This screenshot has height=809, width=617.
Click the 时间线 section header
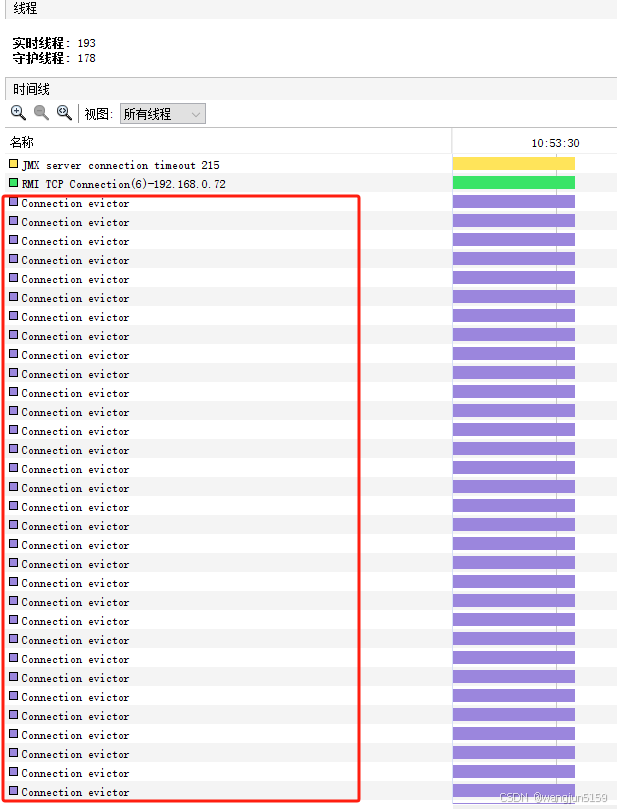tap(31, 89)
